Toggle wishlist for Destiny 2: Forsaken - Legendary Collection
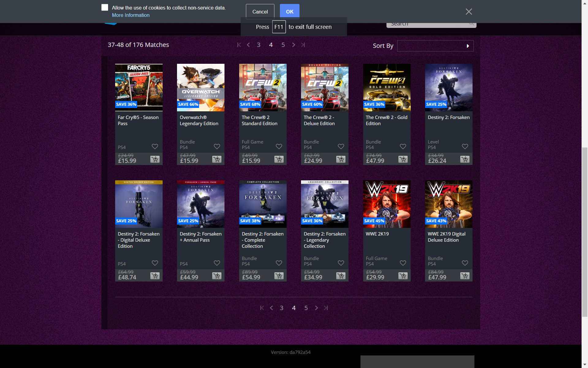 341,263
